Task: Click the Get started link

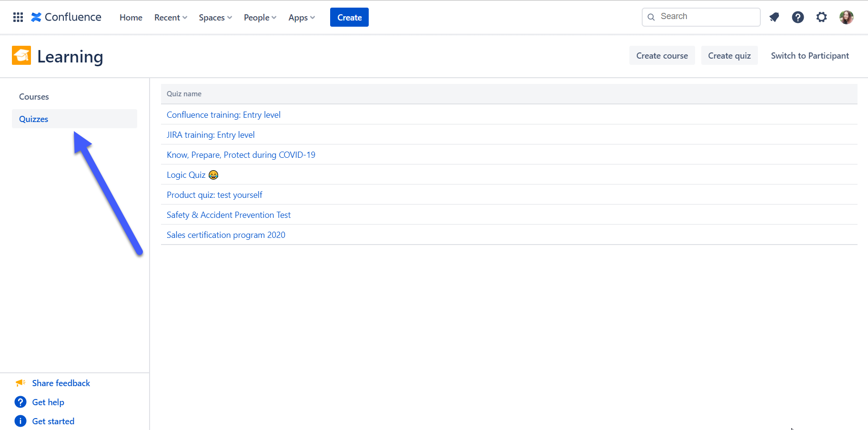Action: (53, 421)
